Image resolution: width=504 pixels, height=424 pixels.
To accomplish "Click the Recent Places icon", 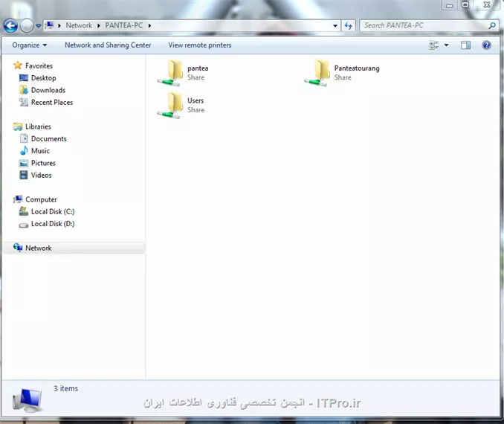I will (x=24, y=102).
